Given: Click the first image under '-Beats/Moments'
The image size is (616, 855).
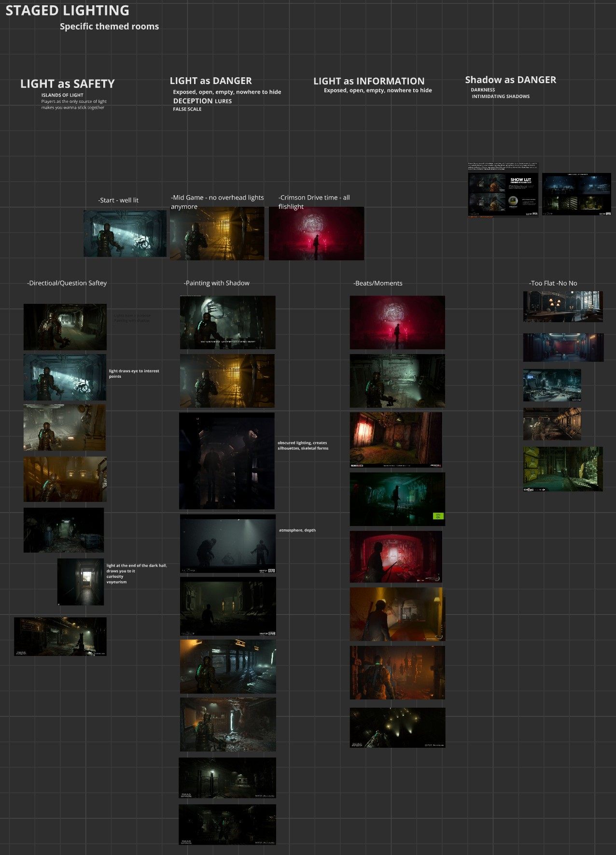Looking at the screenshot, I should (397, 322).
